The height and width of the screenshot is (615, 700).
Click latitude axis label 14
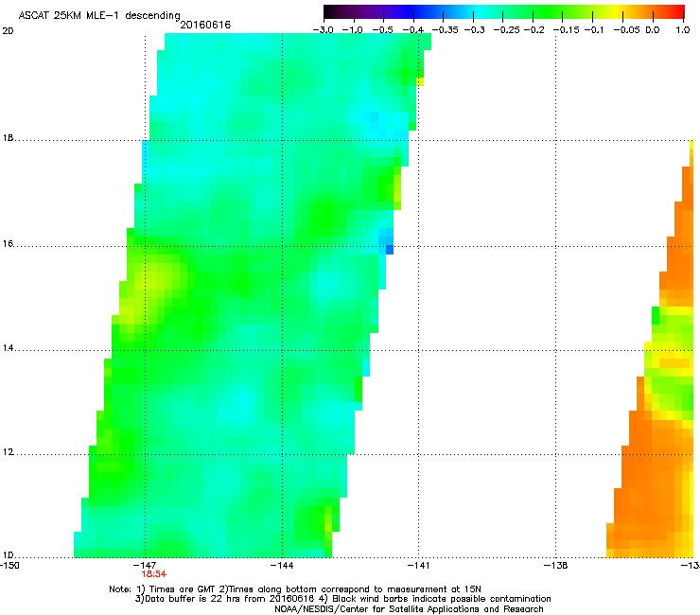[x=8, y=348]
